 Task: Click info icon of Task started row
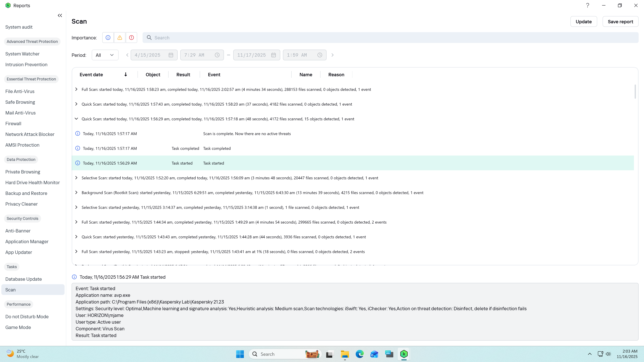(78, 163)
